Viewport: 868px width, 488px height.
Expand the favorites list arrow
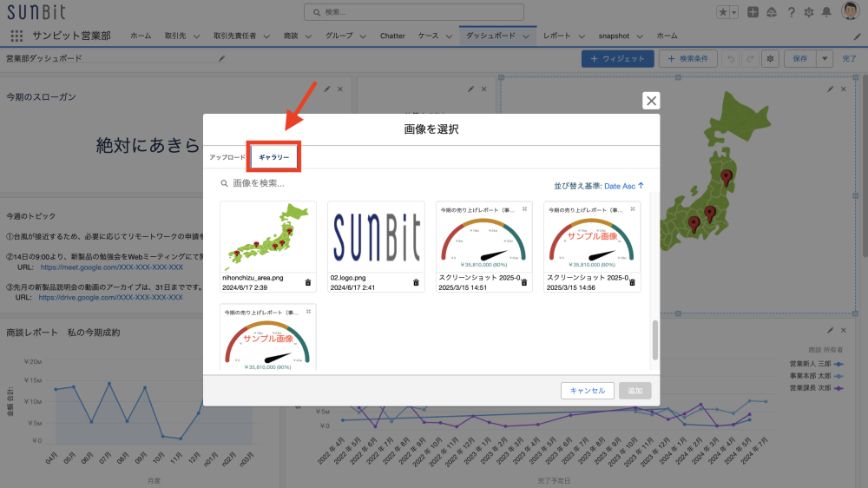734,11
